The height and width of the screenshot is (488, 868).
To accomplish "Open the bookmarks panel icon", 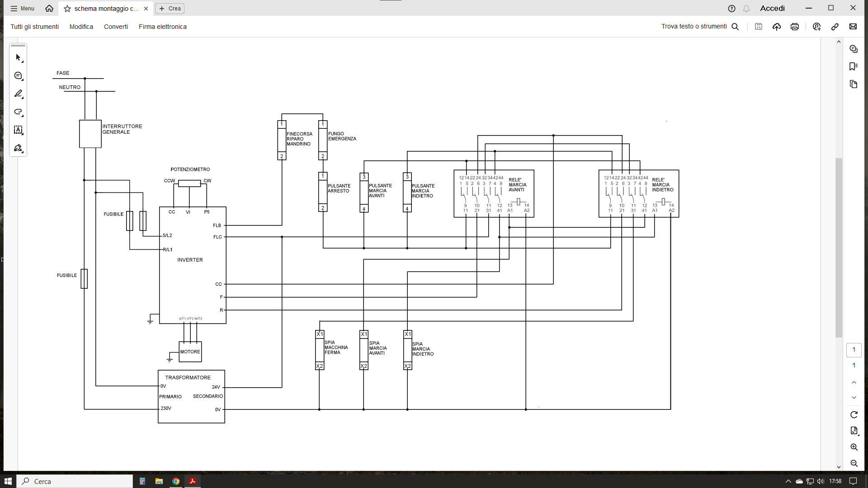I will pyautogui.click(x=854, y=66).
